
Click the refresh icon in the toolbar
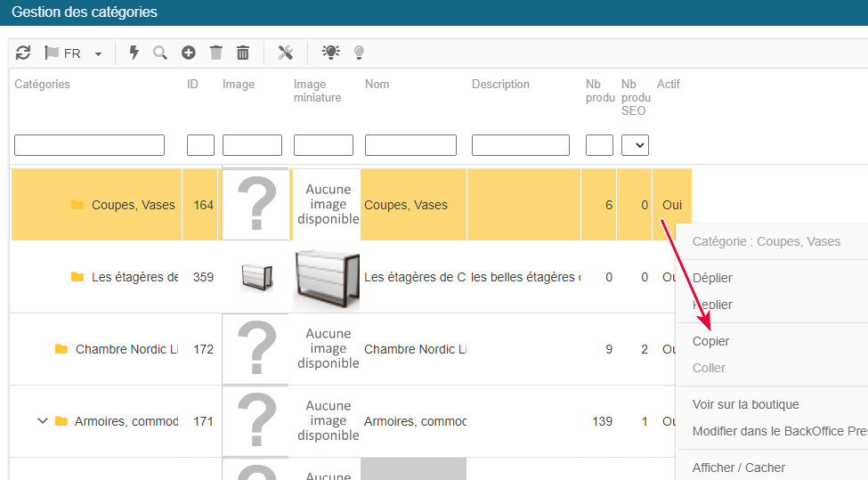point(23,53)
